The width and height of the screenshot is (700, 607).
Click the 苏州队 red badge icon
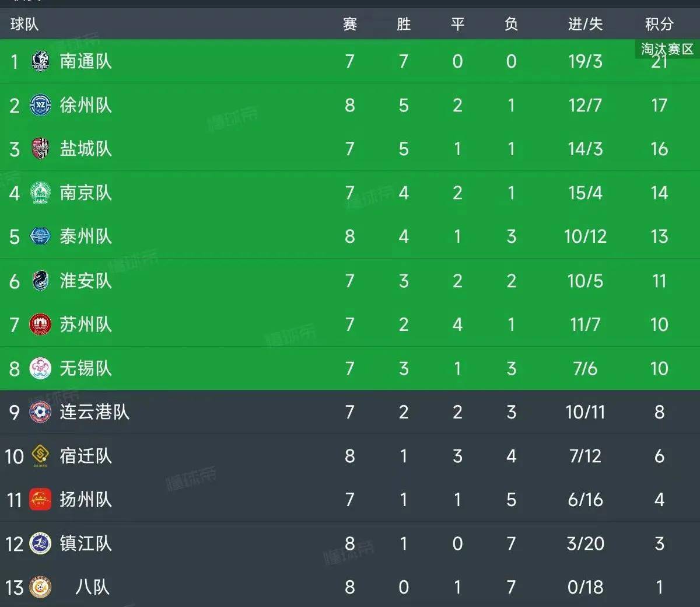point(40,325)
